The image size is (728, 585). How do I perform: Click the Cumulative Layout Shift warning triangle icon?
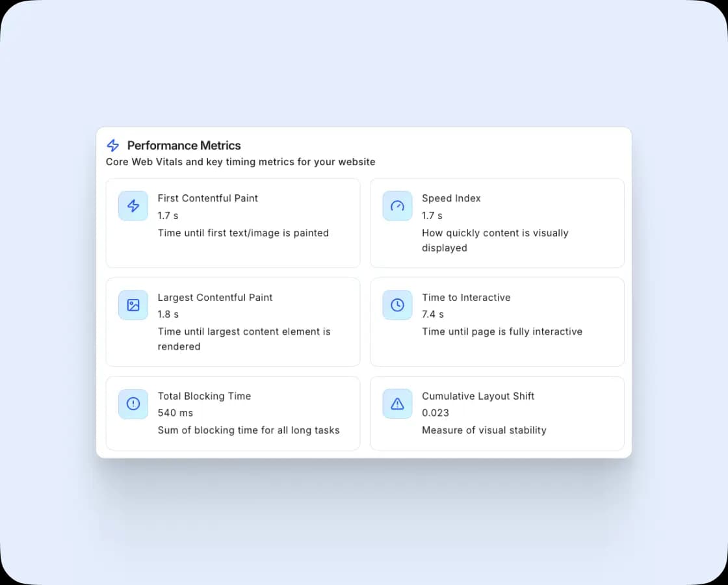(x=397, y=404)
